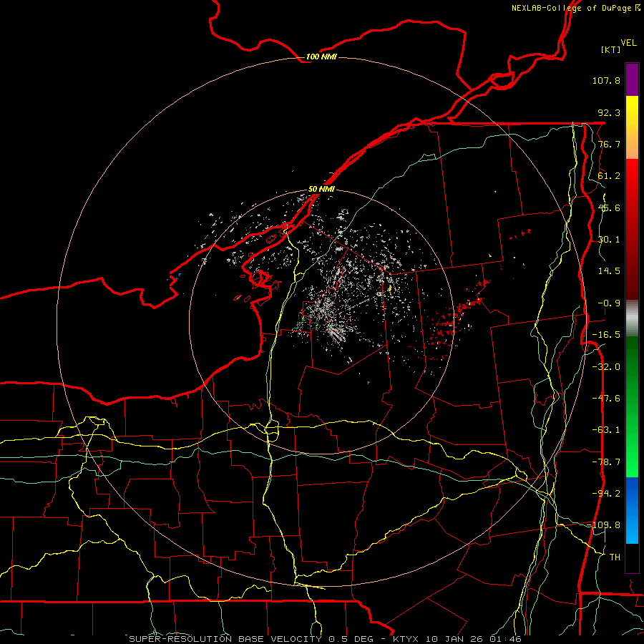Click the 61.2 legend value

pos(609,176)
